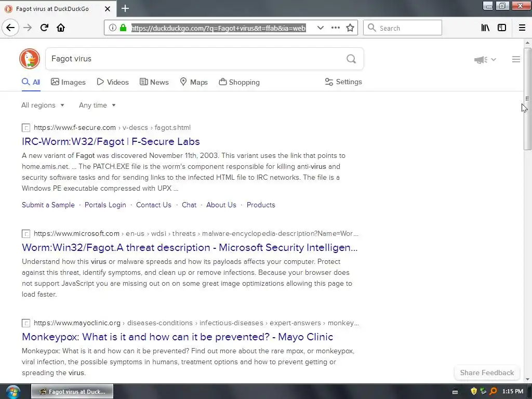
Task: Open address bar history dropdown arrow
Action: (x=320, y=28)
